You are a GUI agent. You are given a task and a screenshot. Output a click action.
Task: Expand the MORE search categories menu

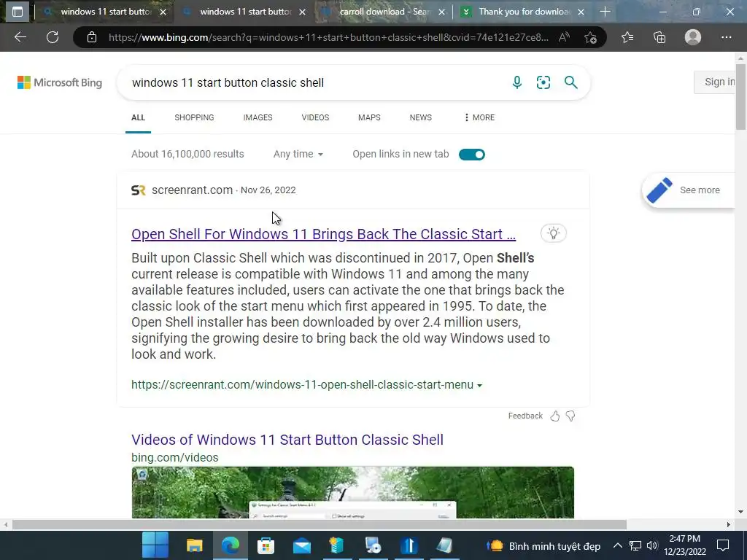(480, 117)
